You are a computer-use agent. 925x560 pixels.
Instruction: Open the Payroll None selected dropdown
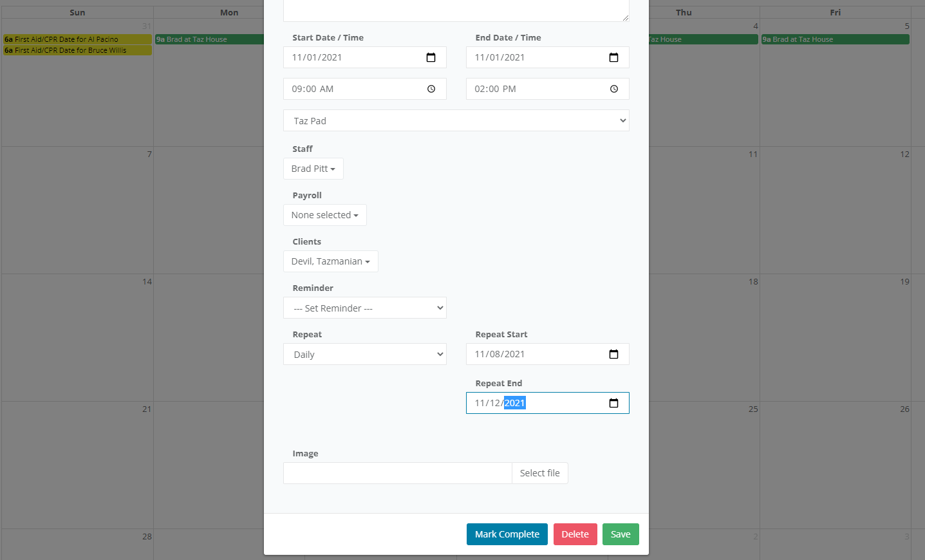point(324,215)
